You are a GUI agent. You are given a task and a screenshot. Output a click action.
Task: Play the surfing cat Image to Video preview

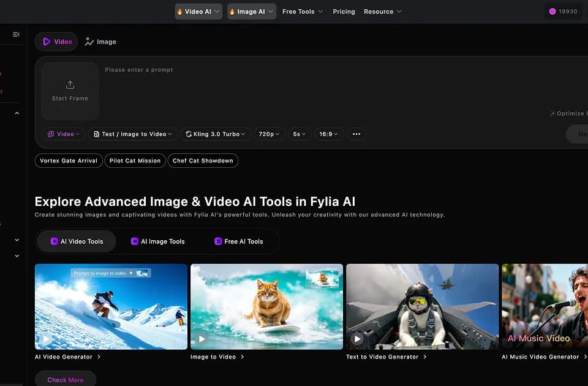point(202,339)
